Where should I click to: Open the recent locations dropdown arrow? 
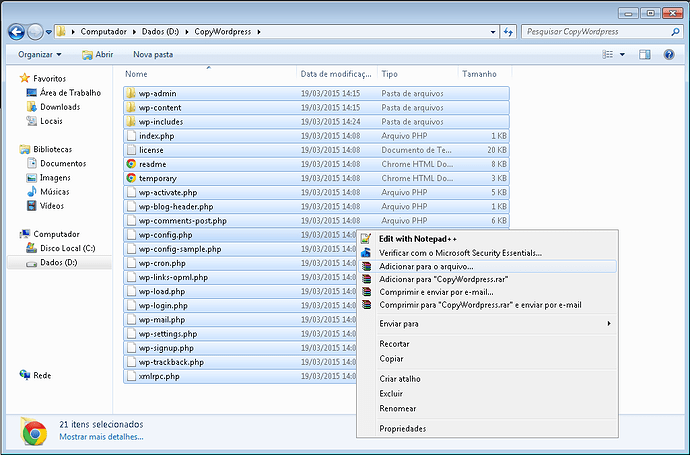(x=49, y=32)
